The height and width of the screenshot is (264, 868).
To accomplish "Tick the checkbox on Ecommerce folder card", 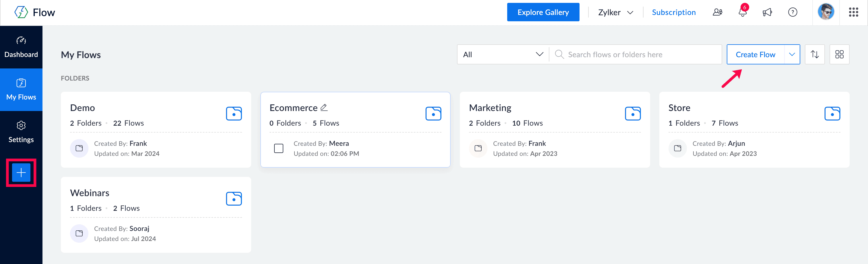I will pyautogui.click(x=279, y=148).
